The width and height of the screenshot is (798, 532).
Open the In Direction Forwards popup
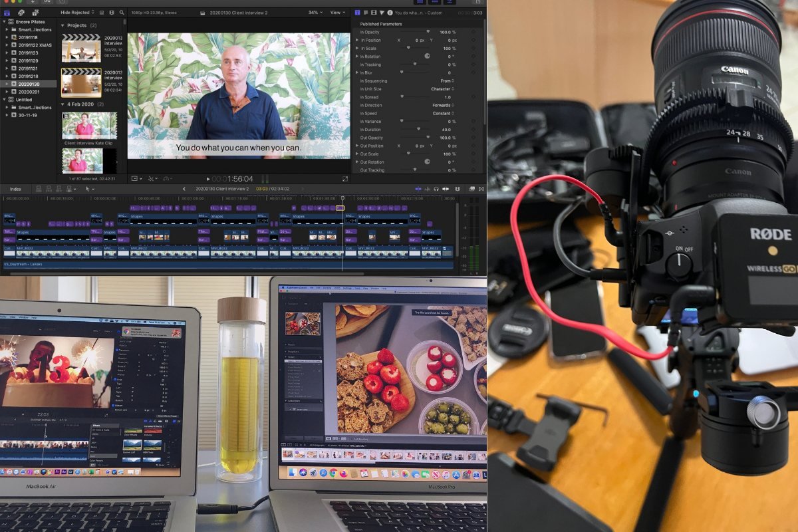pyautogui.click(x=444, y=105)
